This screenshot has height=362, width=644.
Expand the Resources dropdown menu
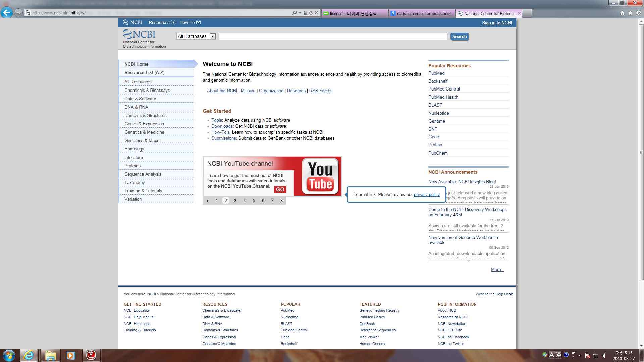[x=161, y=22]
